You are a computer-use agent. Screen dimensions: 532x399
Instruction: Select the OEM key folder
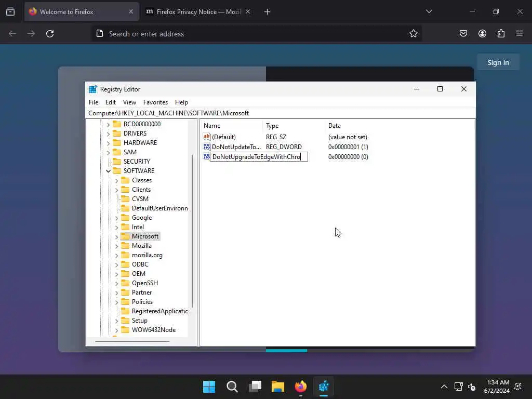pos(134,274)
